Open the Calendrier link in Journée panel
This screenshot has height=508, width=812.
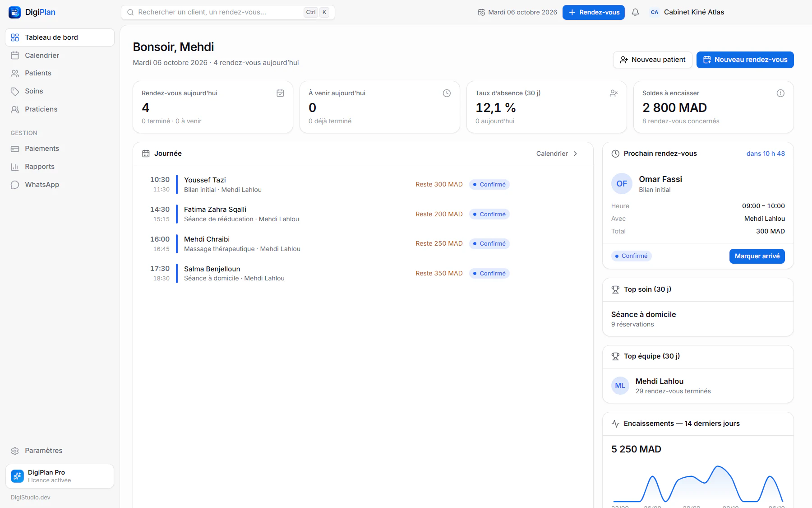pyautogui.click(x=557, y=154)
